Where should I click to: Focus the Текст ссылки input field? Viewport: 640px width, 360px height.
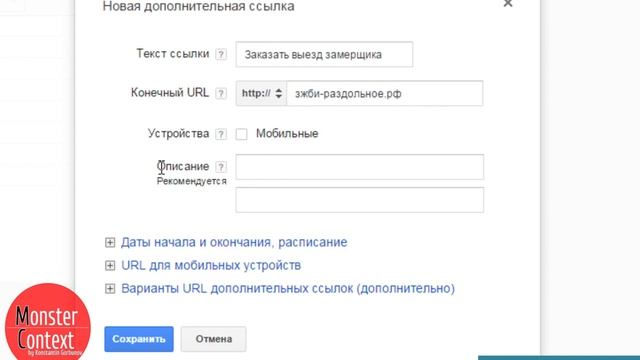coord(324,54)
